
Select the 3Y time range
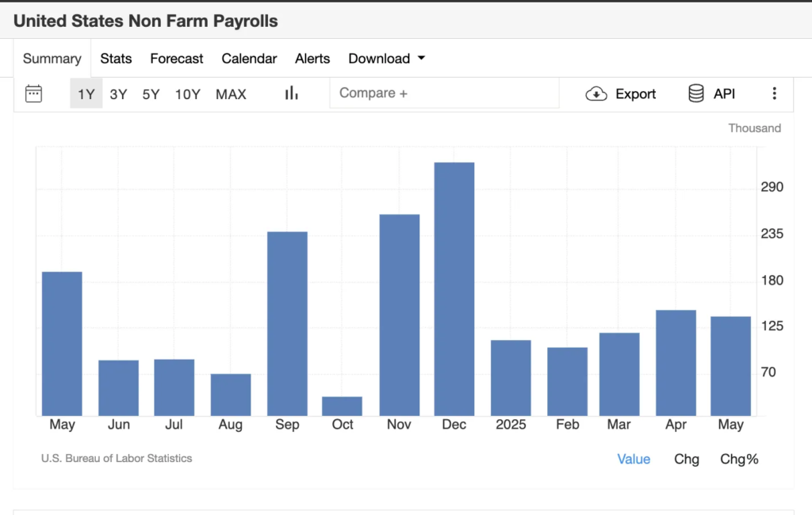(x=118, y=94)
